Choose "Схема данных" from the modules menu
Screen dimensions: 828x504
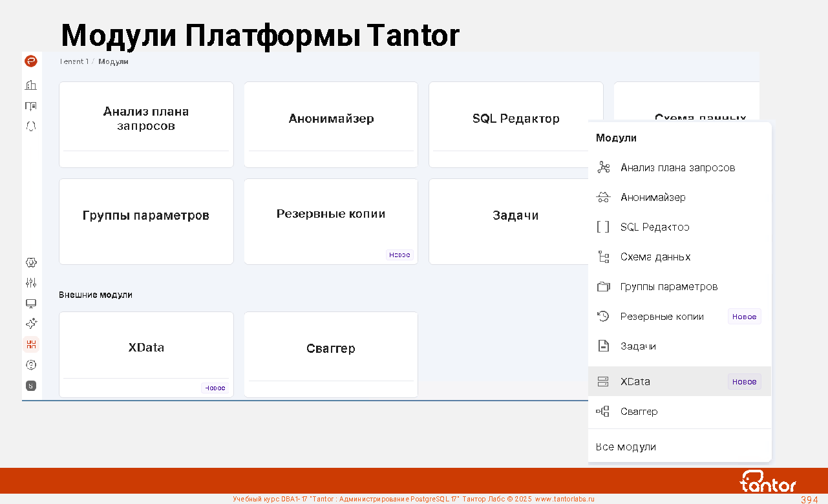point(655,257)
